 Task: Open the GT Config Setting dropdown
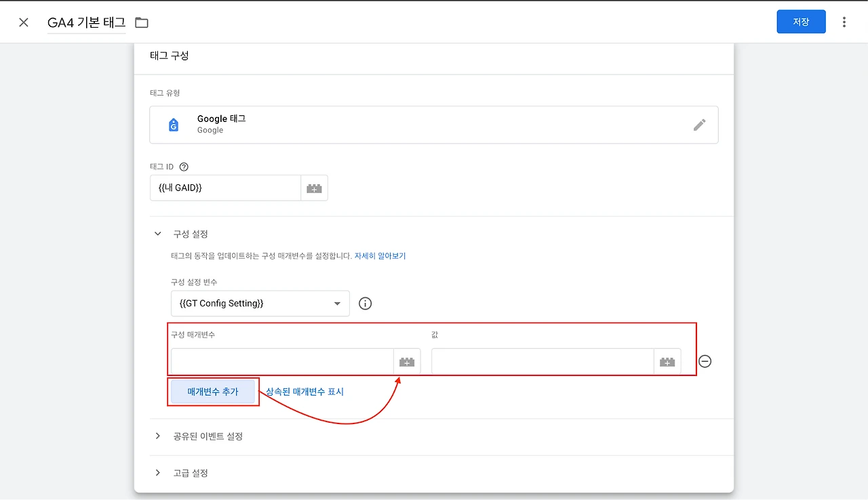tap(260, 304)
